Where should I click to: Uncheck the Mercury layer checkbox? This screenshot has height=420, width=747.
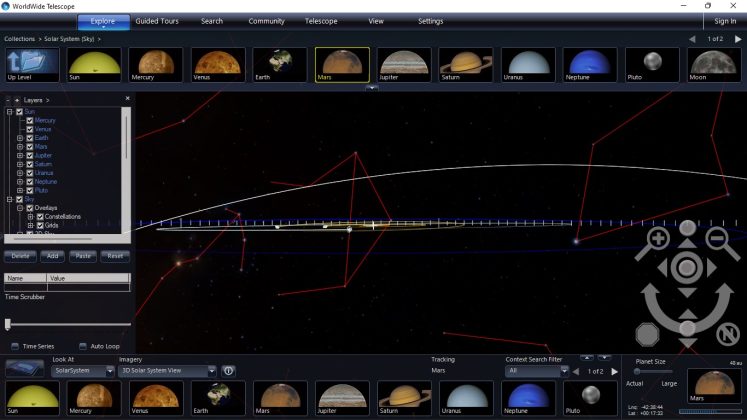30,120
